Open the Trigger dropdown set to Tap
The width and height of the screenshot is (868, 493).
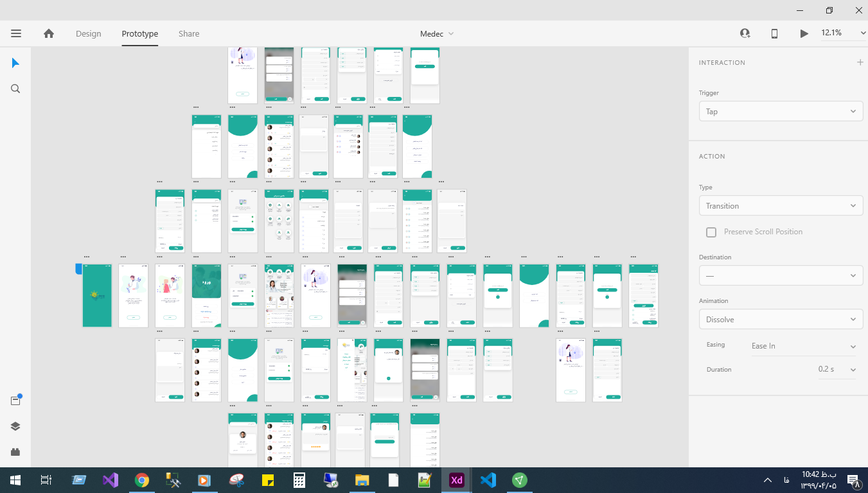[780, 111]
